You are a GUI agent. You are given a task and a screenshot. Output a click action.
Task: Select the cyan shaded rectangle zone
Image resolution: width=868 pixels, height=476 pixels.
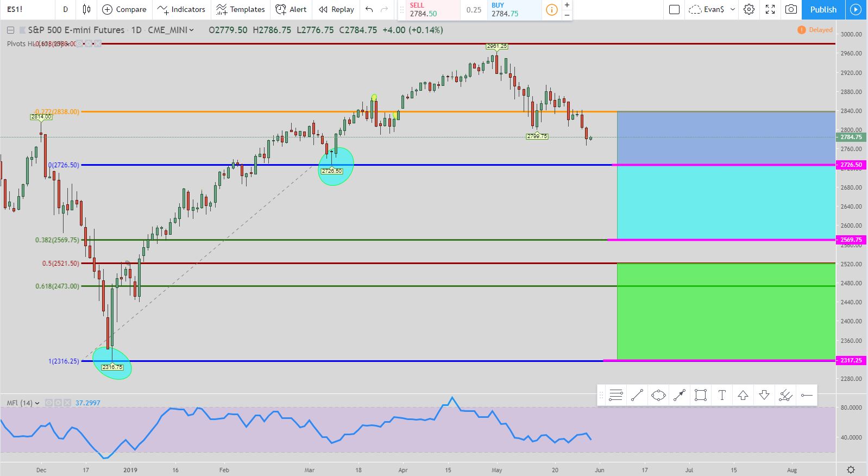[726, 202]
